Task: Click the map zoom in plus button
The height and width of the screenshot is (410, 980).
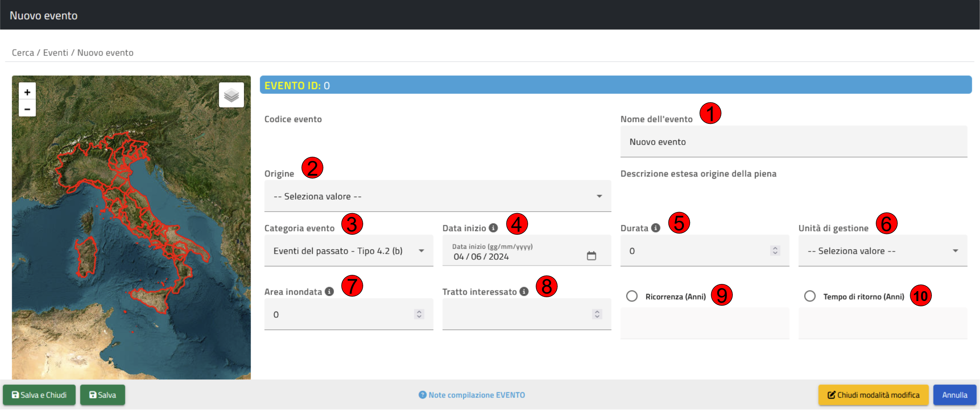Action: [27, 92]
